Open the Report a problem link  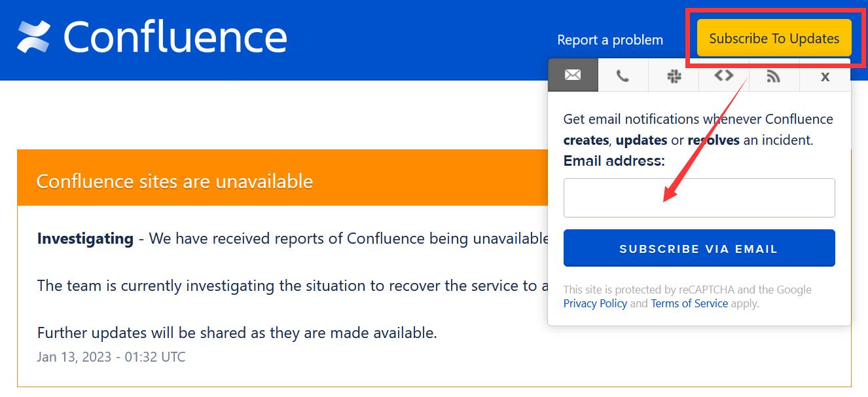[609, 40]
